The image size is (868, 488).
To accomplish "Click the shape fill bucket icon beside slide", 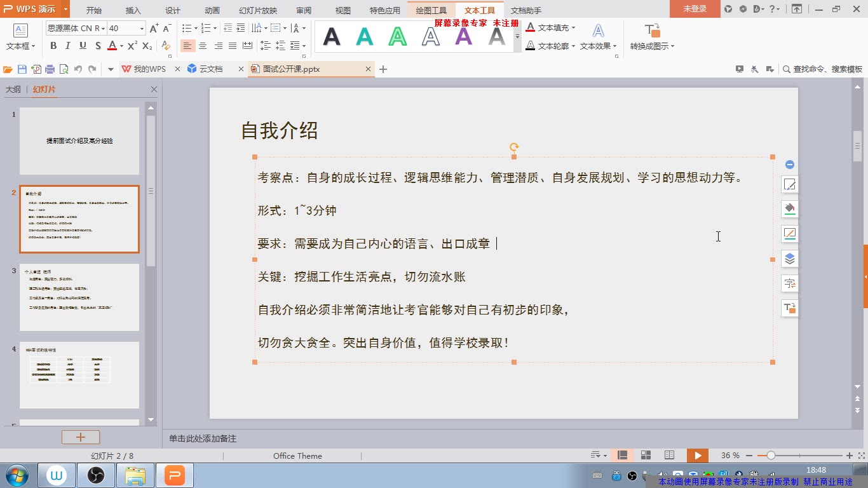I will click(790, 209).
